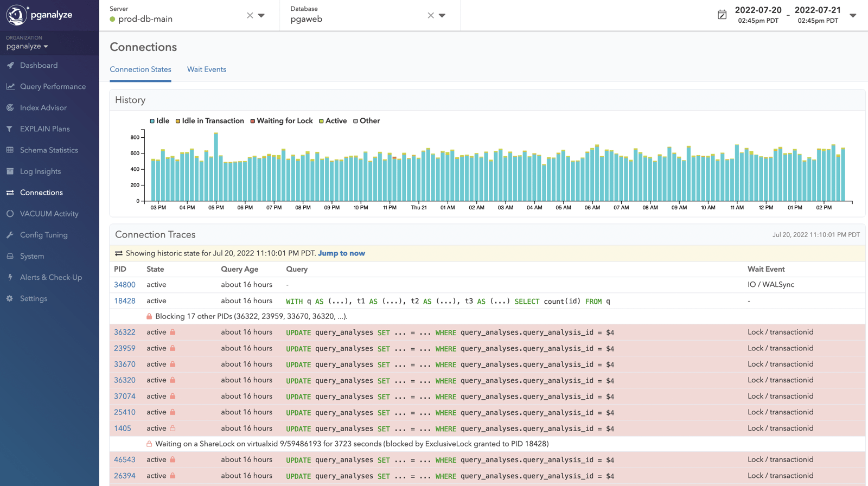Click the Log Insights icon
This screenshot has height=486, width=868.
tap(10, 171)
